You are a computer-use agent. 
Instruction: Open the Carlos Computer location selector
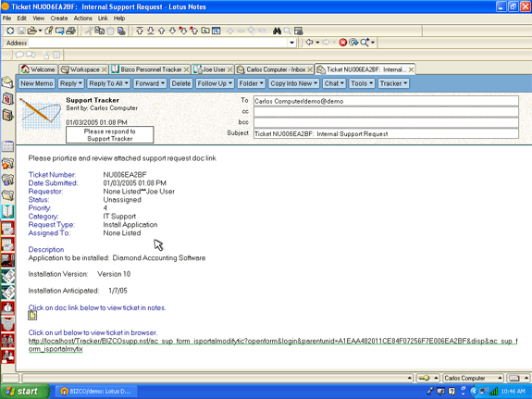474,378
